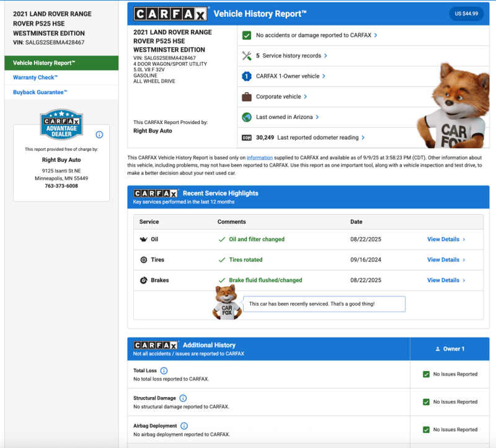
Task: Open the Total Loss info icon
Action: [164, 370]
